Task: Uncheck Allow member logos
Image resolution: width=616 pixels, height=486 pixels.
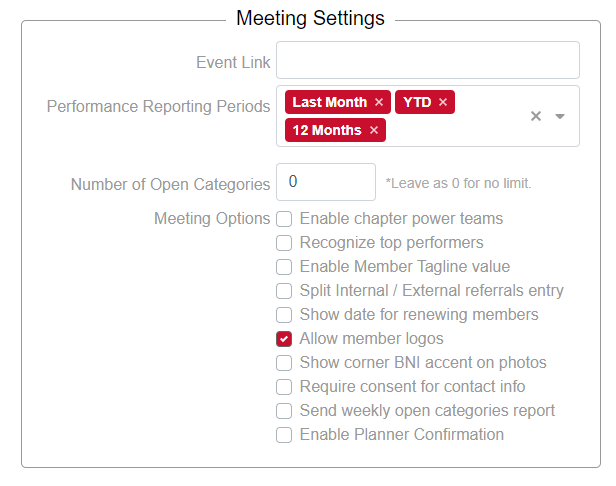Action: (x=284, y=339)
